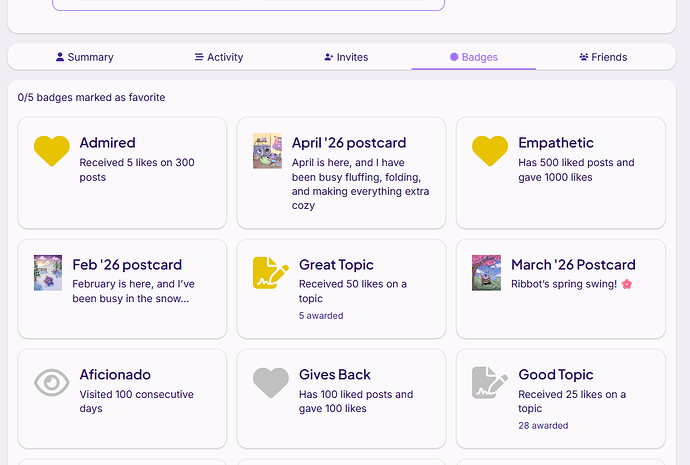Open the Gives Back badge title

[x=335, y=375]
